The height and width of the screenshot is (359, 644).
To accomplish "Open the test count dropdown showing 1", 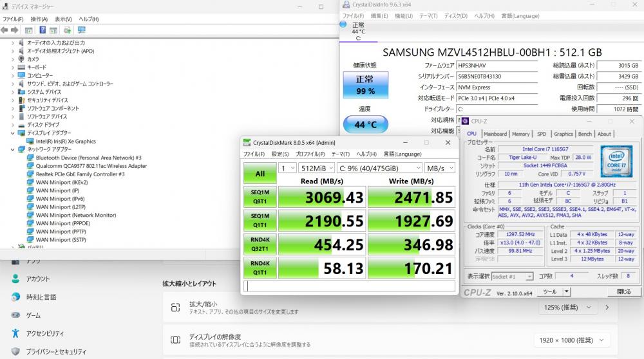I will (x=287, y=168).
